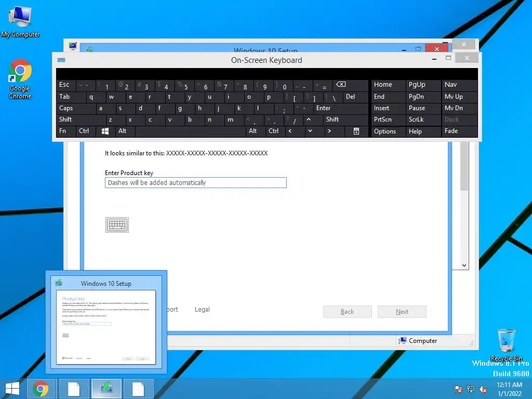Screen dimensions: 532x399
Task: Click the spacebar on On-Screen Keyboard
Action: [x=190, y=131]
